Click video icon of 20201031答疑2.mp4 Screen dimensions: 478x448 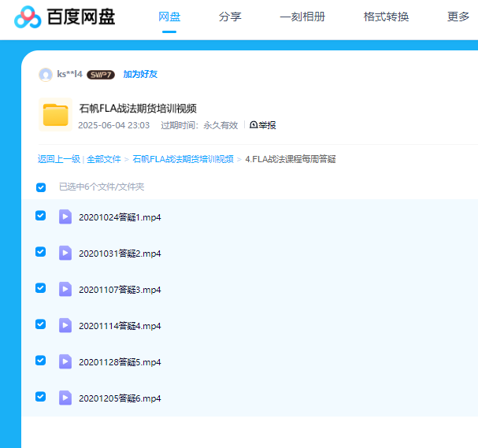coord(65,254)
